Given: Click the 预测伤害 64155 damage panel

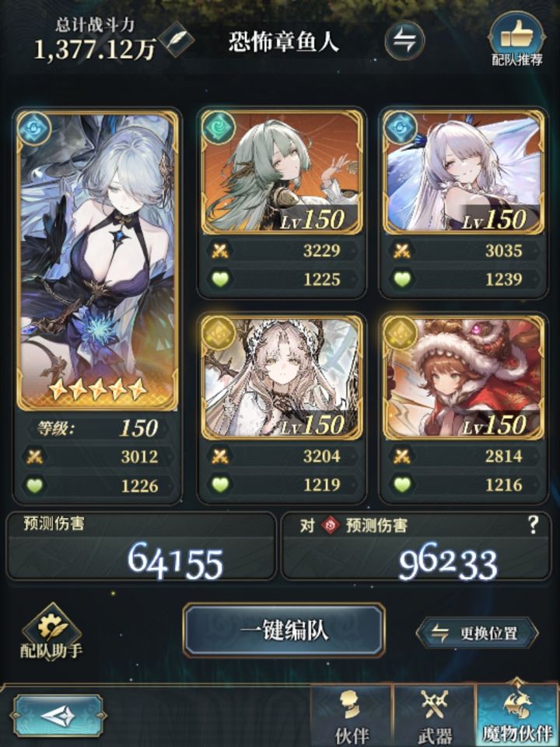Looking at the screenshot, I should pyautogui.click(x=141, y=546).
